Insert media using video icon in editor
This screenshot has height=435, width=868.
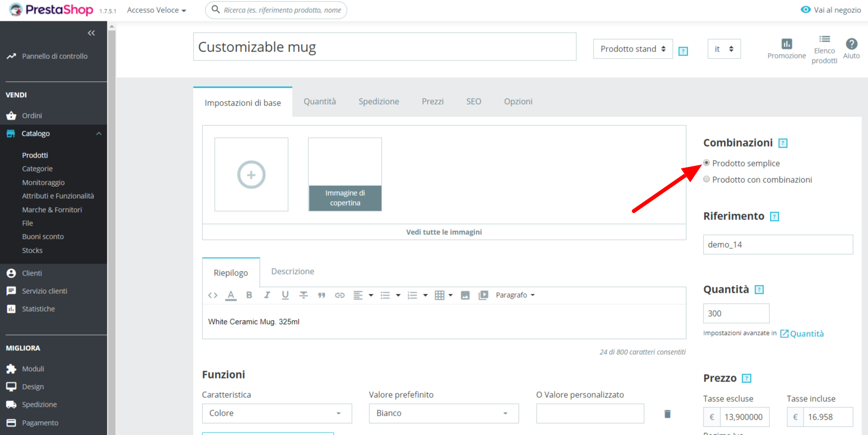click(x=483, y=295)
